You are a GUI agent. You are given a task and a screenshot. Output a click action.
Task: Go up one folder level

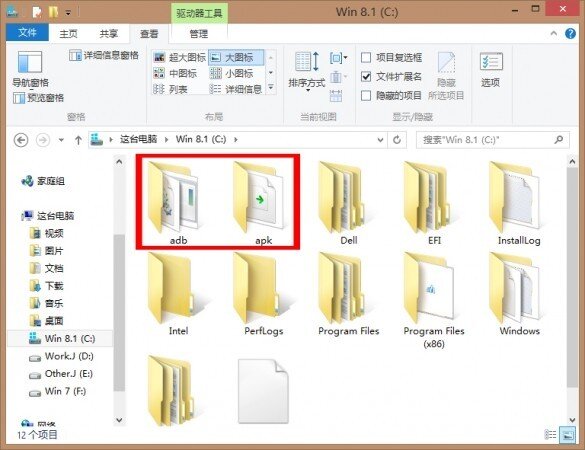pos(78,140)
